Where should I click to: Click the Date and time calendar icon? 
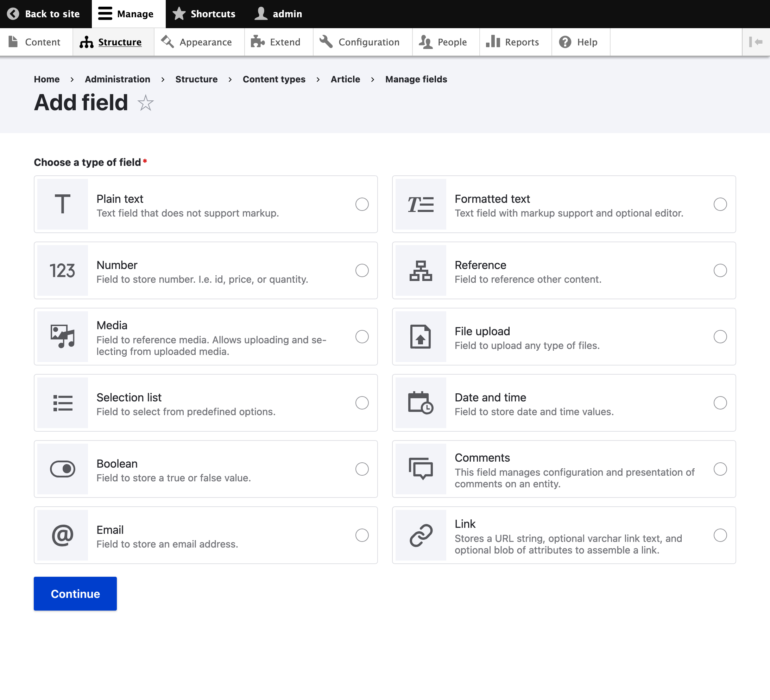[421, 403]
